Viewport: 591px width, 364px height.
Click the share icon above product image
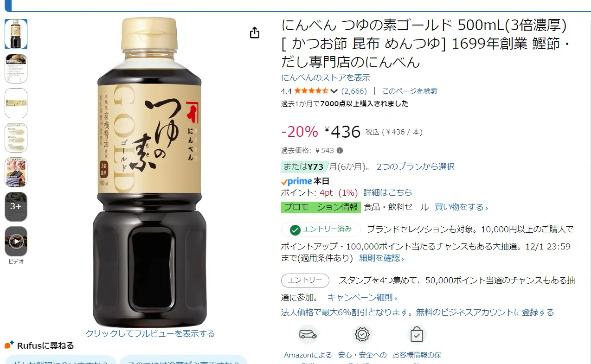coord(255,33)
